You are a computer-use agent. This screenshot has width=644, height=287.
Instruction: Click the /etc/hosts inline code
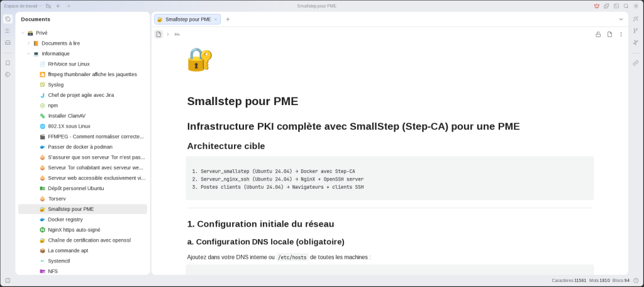(292, 257)
